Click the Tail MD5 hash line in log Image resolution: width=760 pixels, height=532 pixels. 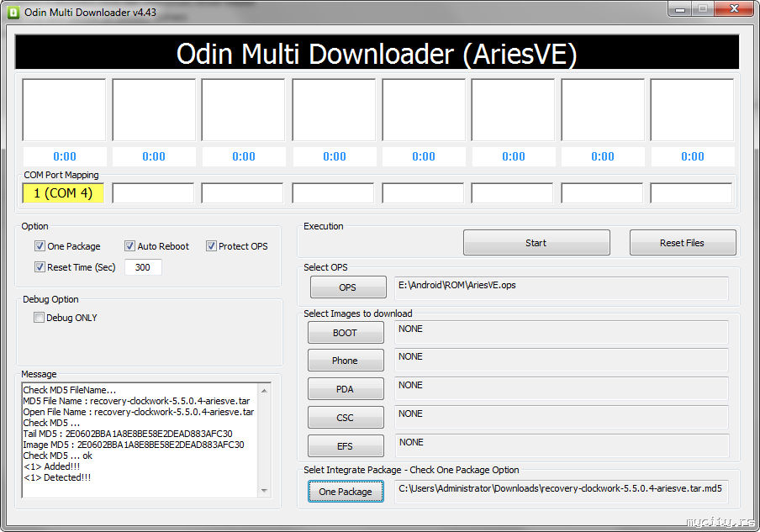[128, 434]
